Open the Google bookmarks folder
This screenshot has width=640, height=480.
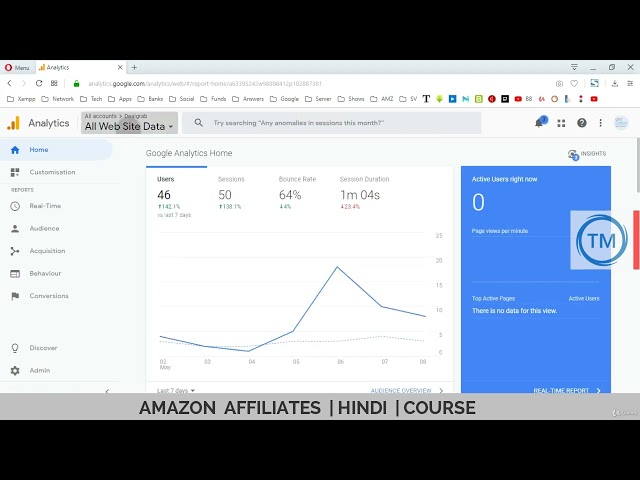tap(284, 99)
